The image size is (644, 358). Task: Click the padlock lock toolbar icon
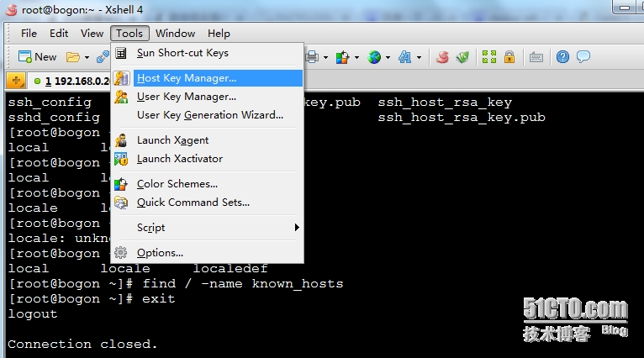click(x=509, y=57)
